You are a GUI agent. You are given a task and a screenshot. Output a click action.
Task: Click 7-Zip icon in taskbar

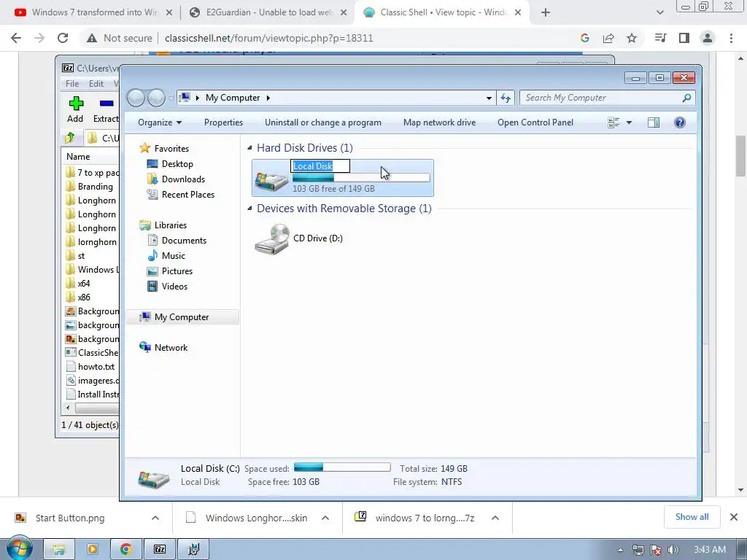click(160, 549)
